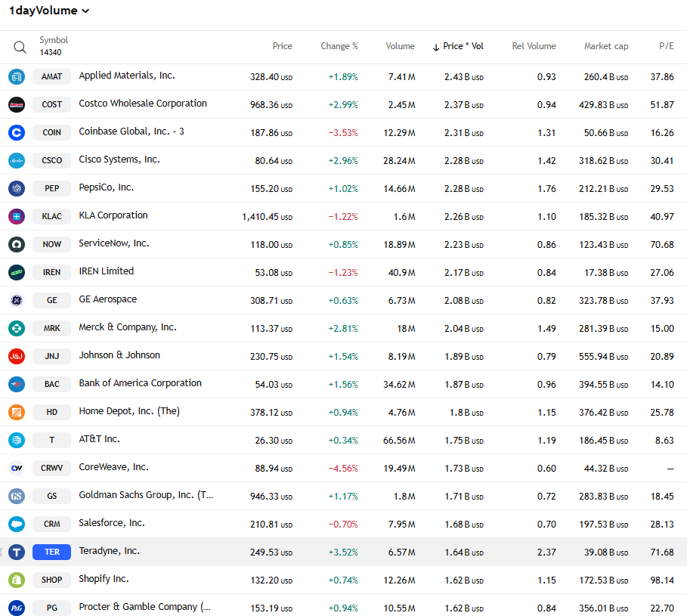Image resolution: width=687 pixels, height=616 pixels.
Task: Click KLA Corporation price 1,410.45 USD
Action: [x=268, y=217]
